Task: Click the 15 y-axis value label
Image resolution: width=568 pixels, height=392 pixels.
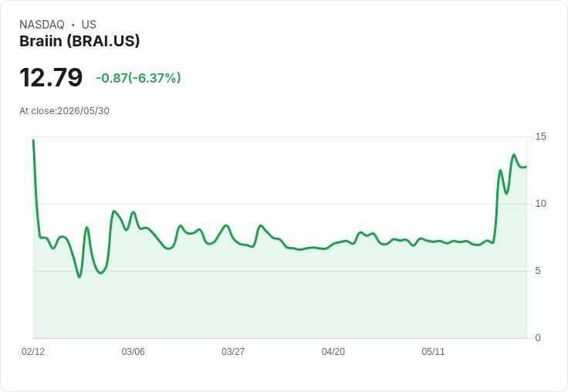Action: [x=540, y=137]
